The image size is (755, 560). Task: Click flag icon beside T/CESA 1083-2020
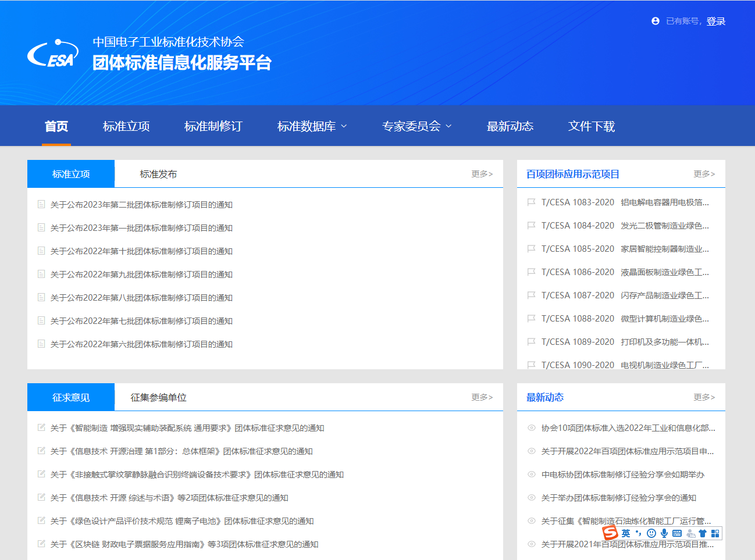[x=531, y=202]
